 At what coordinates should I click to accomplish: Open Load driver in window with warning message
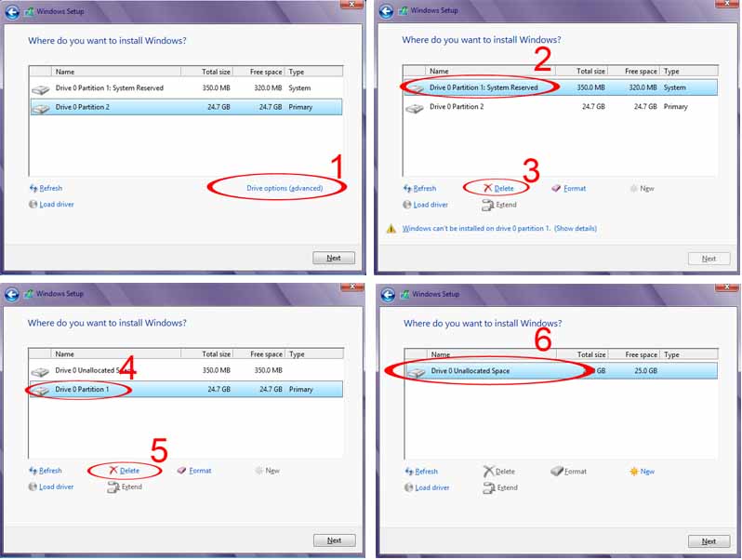(x=426, y=205)
